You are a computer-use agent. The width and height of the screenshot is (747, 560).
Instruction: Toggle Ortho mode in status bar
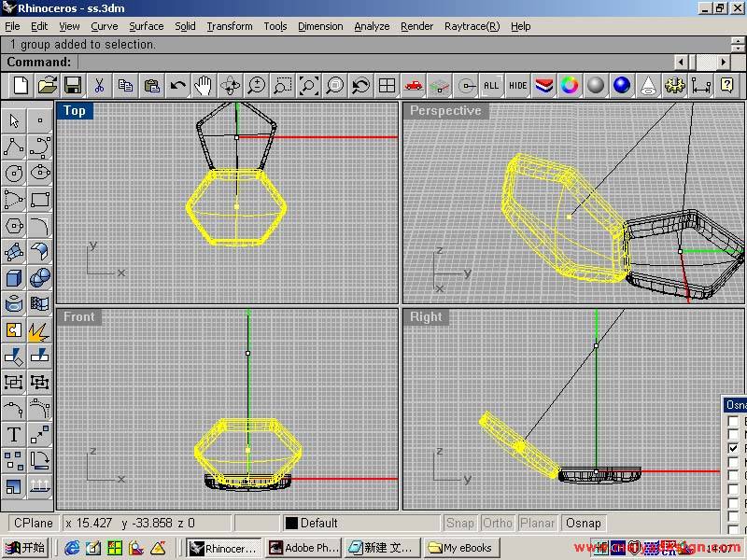tap(498, 524)
